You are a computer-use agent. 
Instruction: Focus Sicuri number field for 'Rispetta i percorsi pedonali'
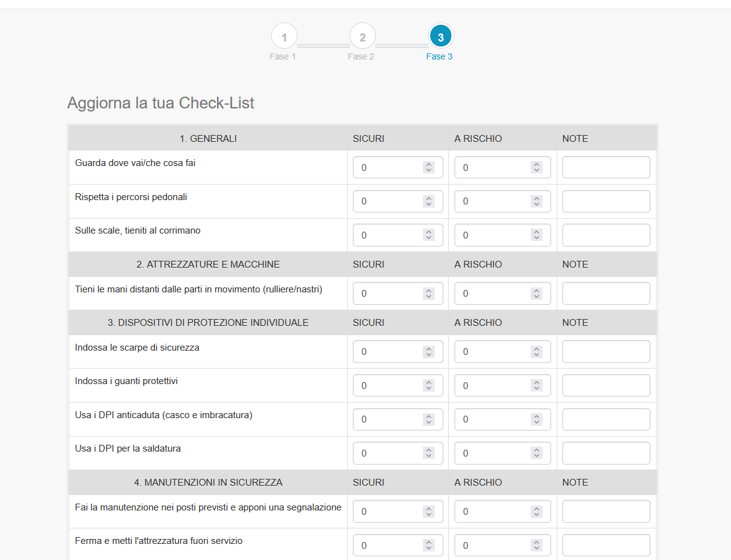(x=388, y=201)
